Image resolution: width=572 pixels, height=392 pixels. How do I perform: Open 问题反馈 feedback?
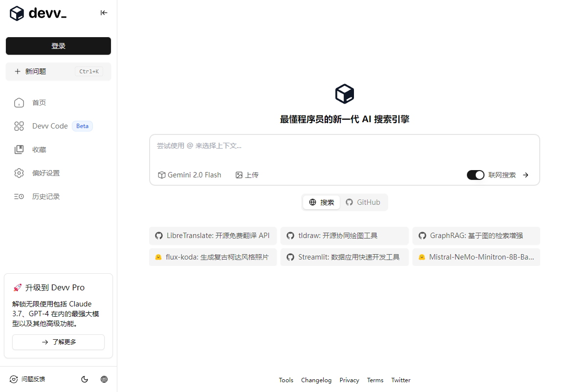(x=27, y=379)
